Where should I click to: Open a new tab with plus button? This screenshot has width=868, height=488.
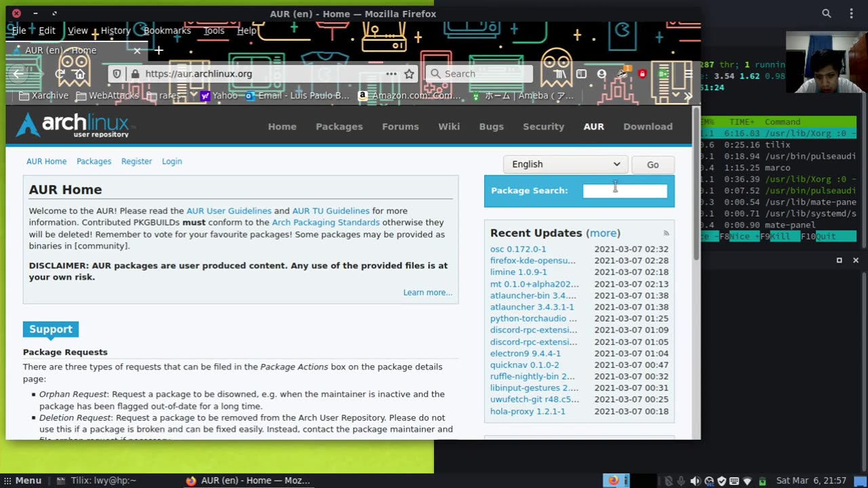[159, 50]
